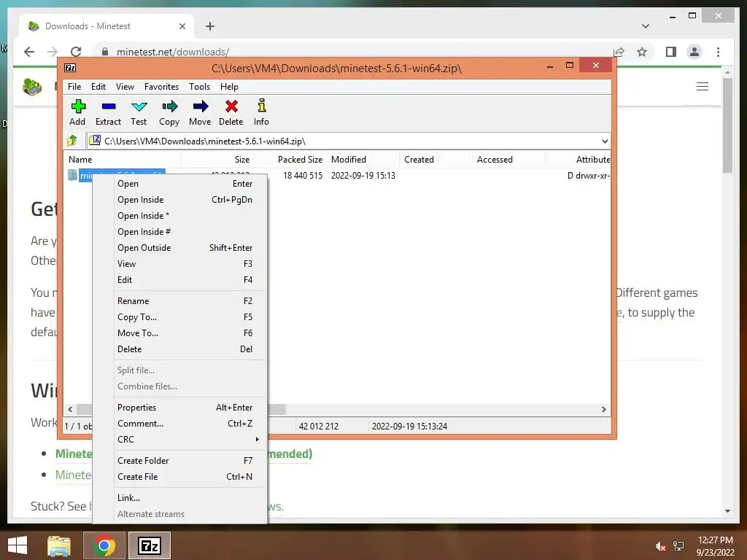Click horizontal scrollbar left arrow
747x560 pixels.
[x=71, y=410]
